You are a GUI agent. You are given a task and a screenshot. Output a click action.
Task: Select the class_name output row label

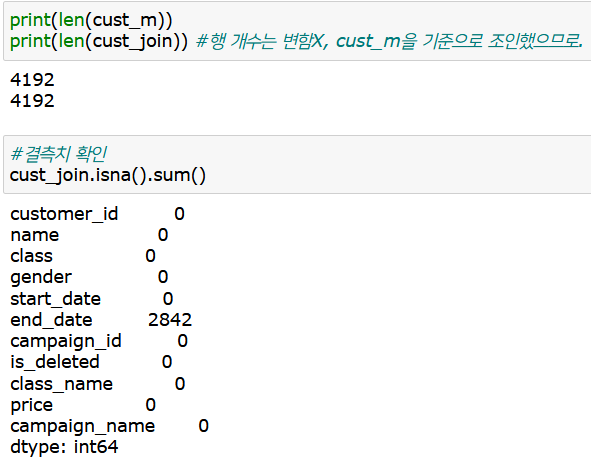pyautogui.click(x=61, y=384)
